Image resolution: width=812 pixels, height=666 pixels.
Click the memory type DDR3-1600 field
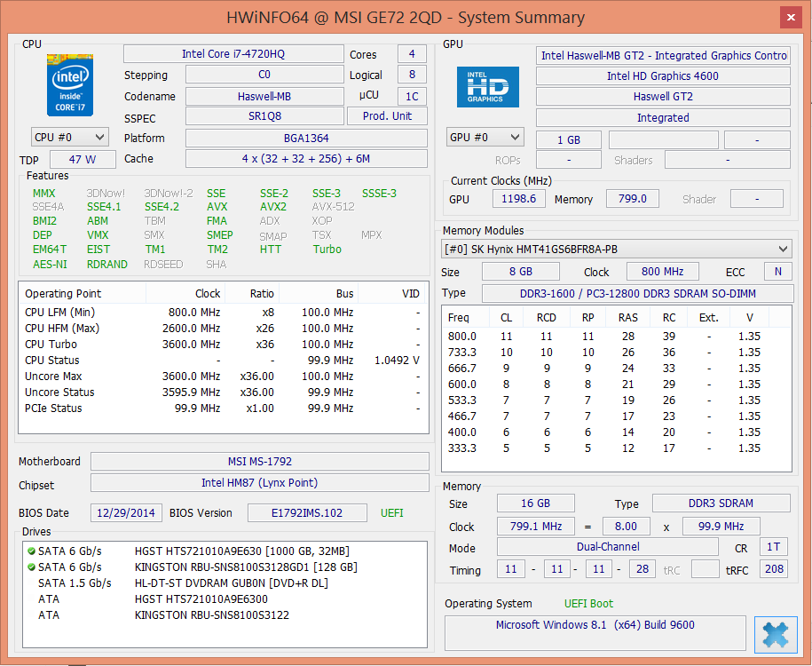[637, 293]
